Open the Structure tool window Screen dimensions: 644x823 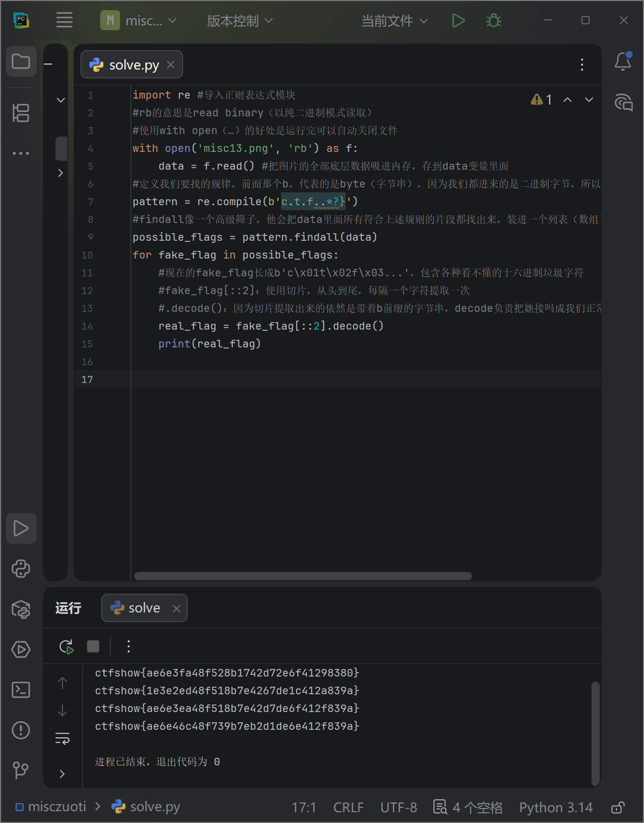pos(21,113)
